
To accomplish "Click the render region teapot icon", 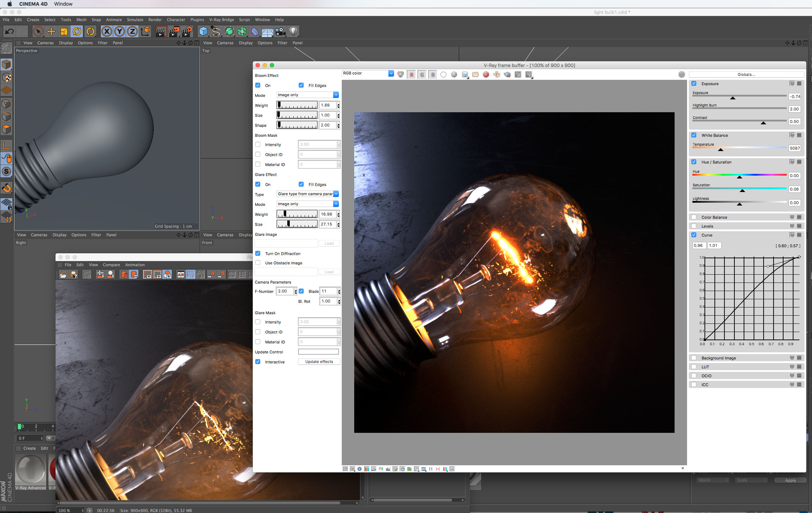I will pos(507,74).
